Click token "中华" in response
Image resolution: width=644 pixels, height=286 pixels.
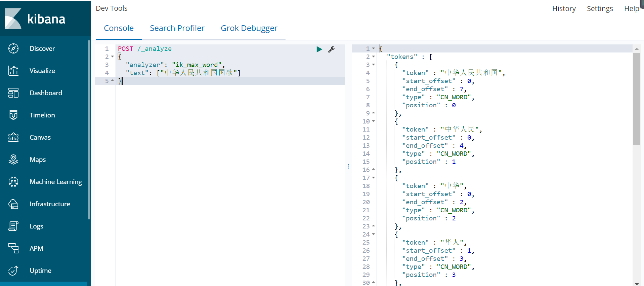452,186
